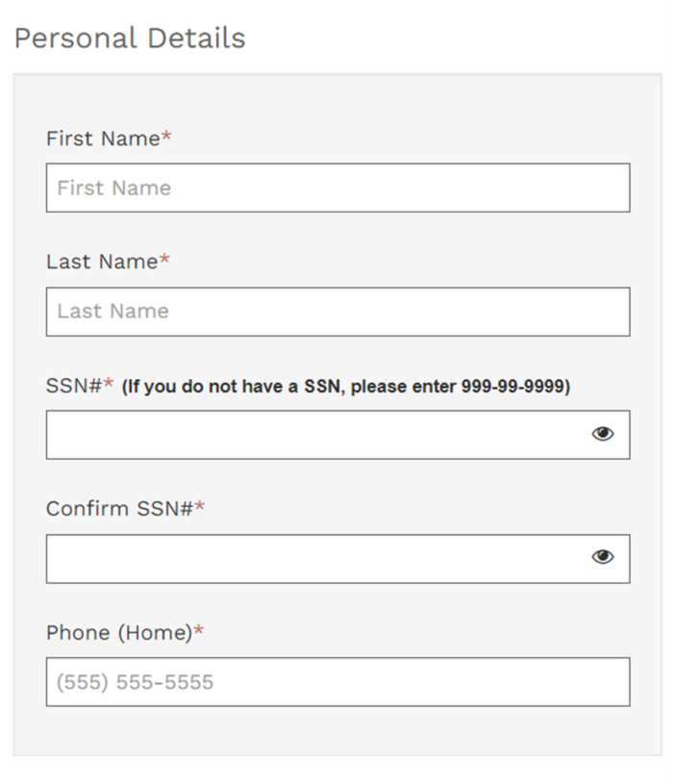Click the First Name field label
The image size is (673, 784).
coord(103,139)
